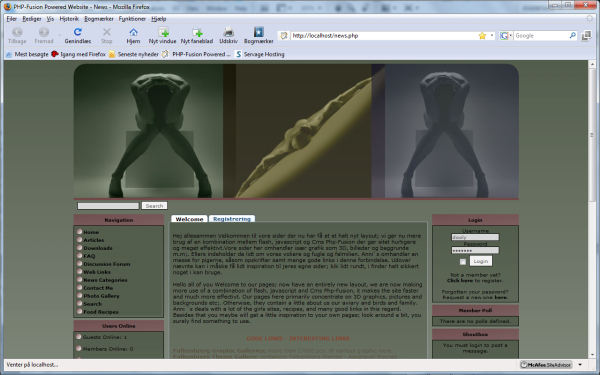The height and width of the screenshot is (375, 600).
Task: Open Web Links navigation link
Action: coord(97,272)
